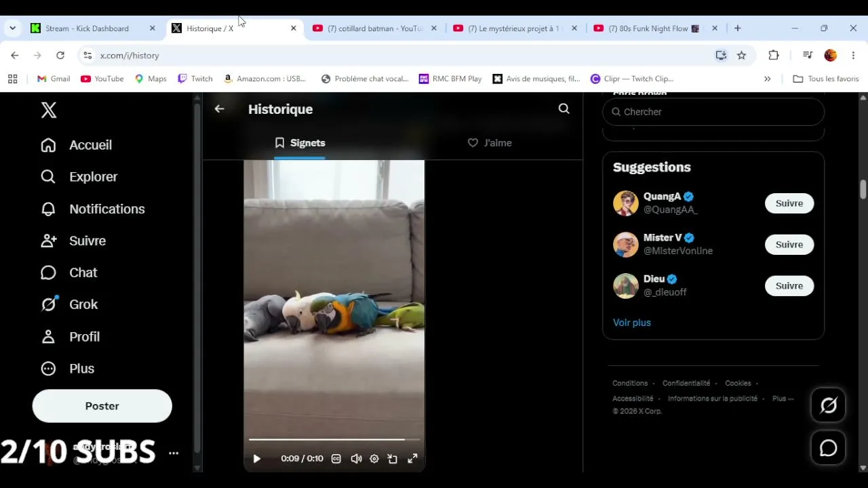The image size is (868, 488).
Task: Go back using the Historique back arrow
Action: pyautogui.click(x=219, y=108)
